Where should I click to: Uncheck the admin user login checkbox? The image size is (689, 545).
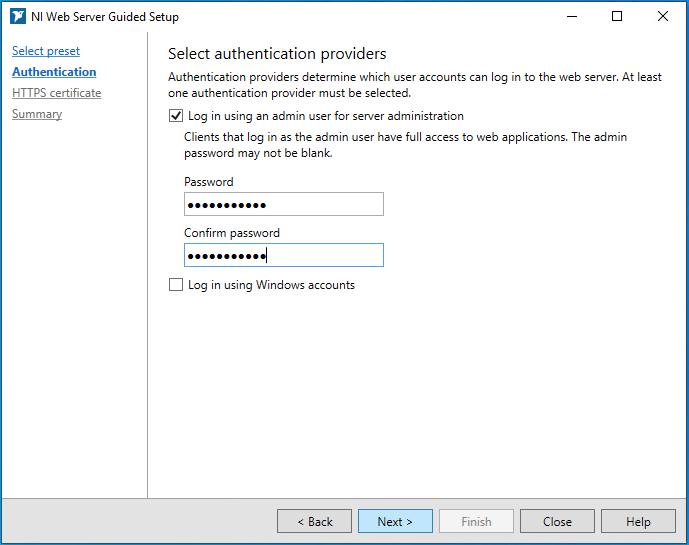177,116
